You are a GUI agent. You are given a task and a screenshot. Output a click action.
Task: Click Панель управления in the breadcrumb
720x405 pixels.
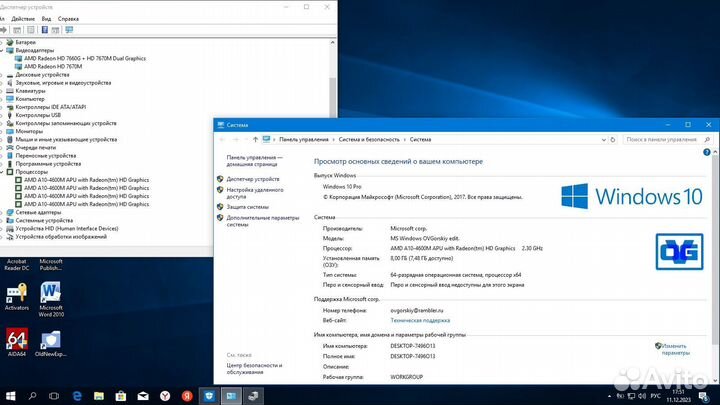coord(304,140)
